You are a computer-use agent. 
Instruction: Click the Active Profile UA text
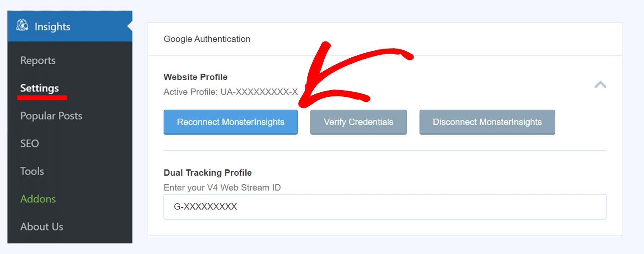pyautogui.click(x=231, y=92)
